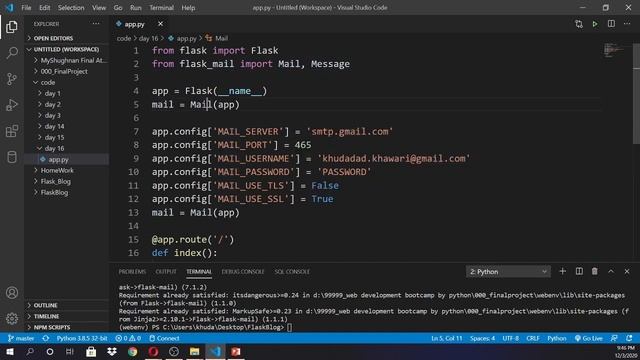Select app.py in the explorer tree
Screen dimensions: 640x360
pos(67,159)
